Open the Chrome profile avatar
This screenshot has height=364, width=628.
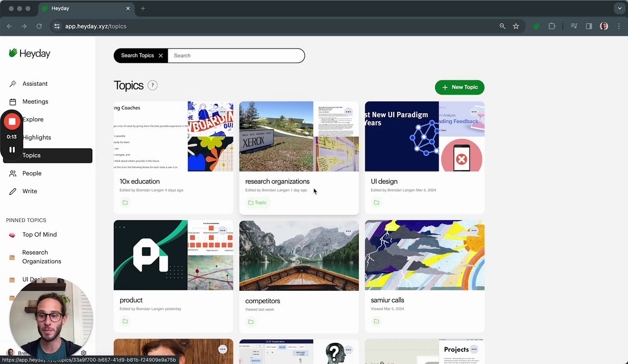(604, 26)
